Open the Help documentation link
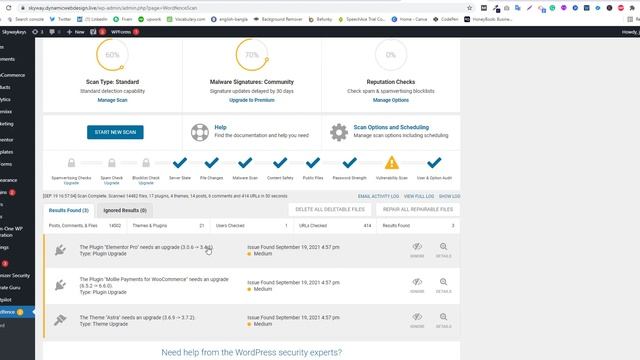Viewport: 640px width, 360px height. click(220, 127)
